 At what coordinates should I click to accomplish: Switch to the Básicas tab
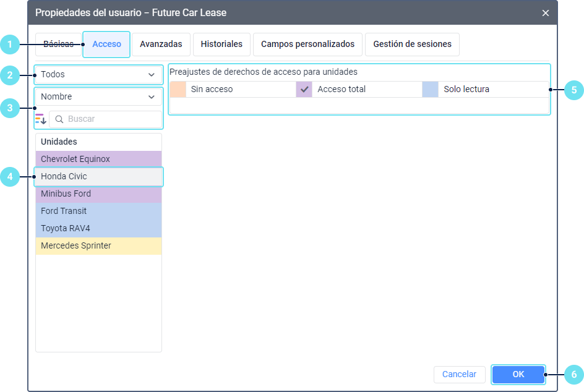[x=58, y=44]
